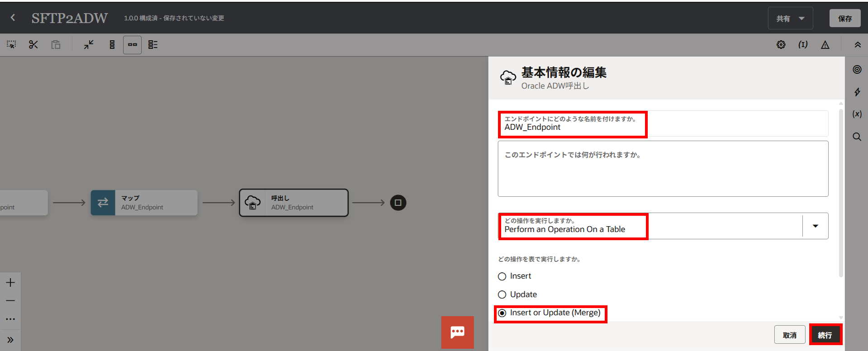Select the Update radio option
The width and height of the screenshot is (868, 351).
(502, 295)
